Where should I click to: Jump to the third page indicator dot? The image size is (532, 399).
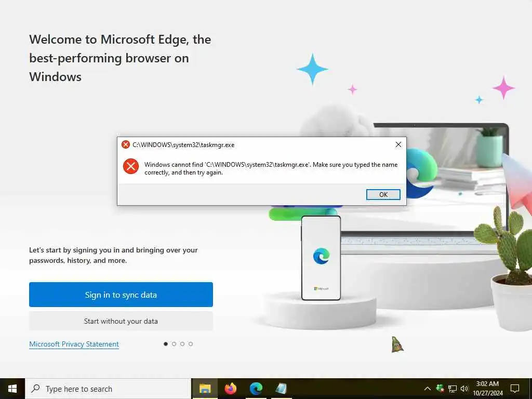(x=182, y=344)
